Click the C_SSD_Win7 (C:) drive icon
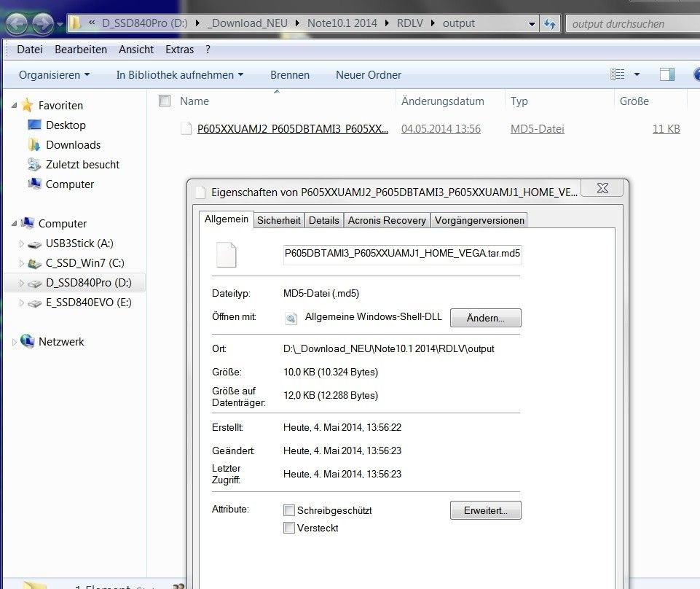Viewport: 700px width, 589px height. tap(34, 263)
